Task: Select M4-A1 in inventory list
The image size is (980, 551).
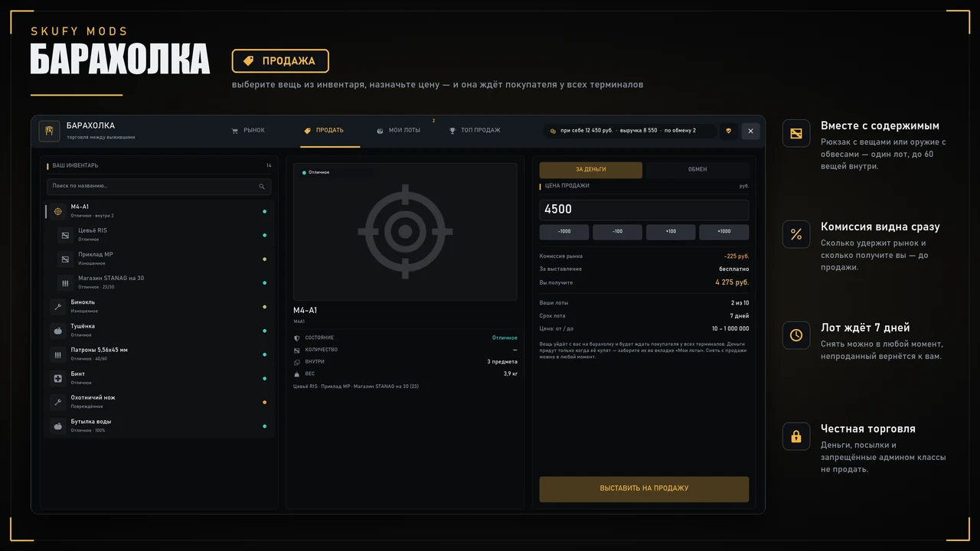Action: coord(159,211)
